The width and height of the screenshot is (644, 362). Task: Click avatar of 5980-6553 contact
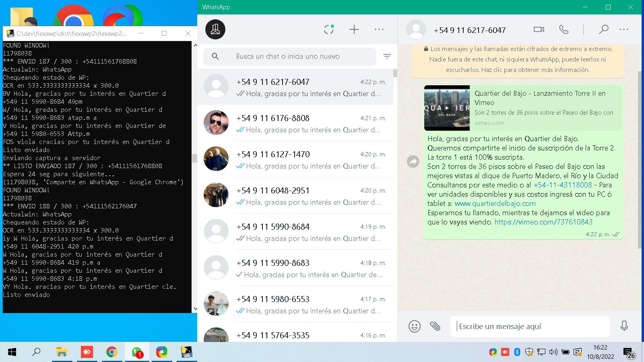pos(216,304)
